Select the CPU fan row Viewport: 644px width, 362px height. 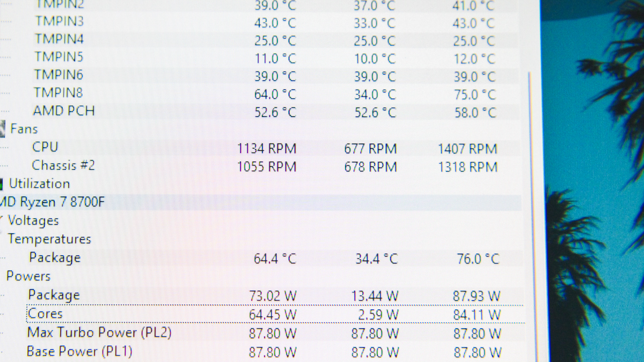click(260, 148)
